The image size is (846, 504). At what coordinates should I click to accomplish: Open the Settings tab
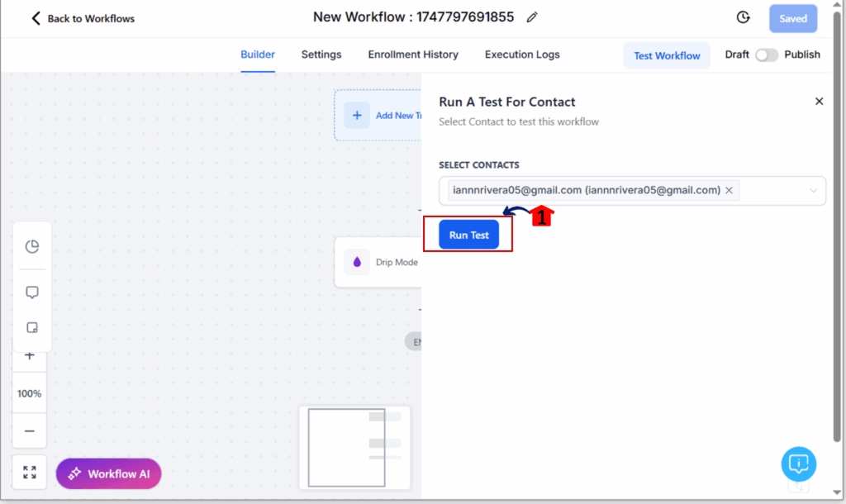click(x=321, y=55)
